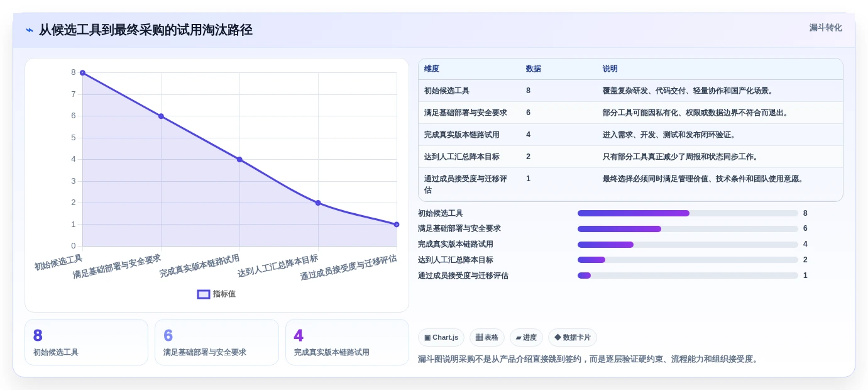Select chart data point at value 2
The width and height of the screenshot is (868, 390).
click(x=318, y=203)
